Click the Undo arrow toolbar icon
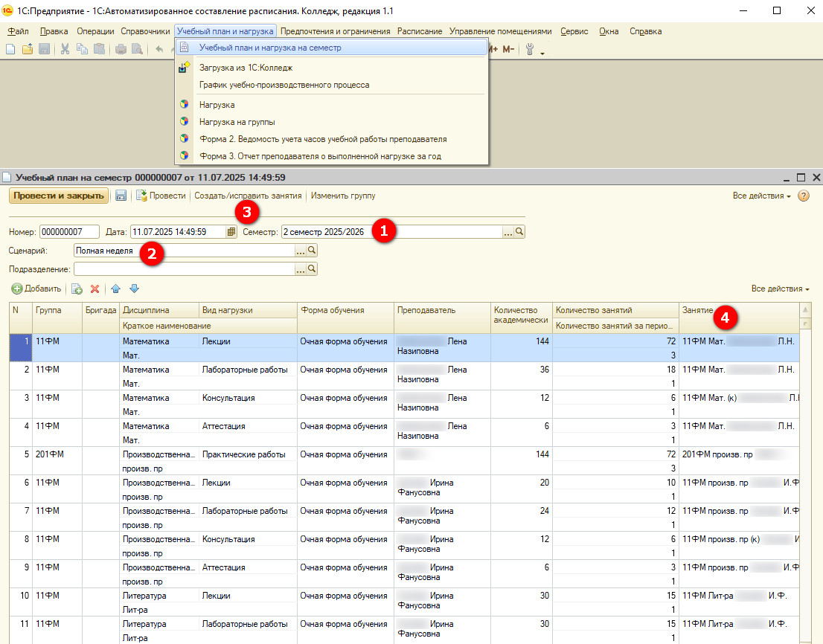Viewport: 823px width, 644px height. (x=159, y=49)
